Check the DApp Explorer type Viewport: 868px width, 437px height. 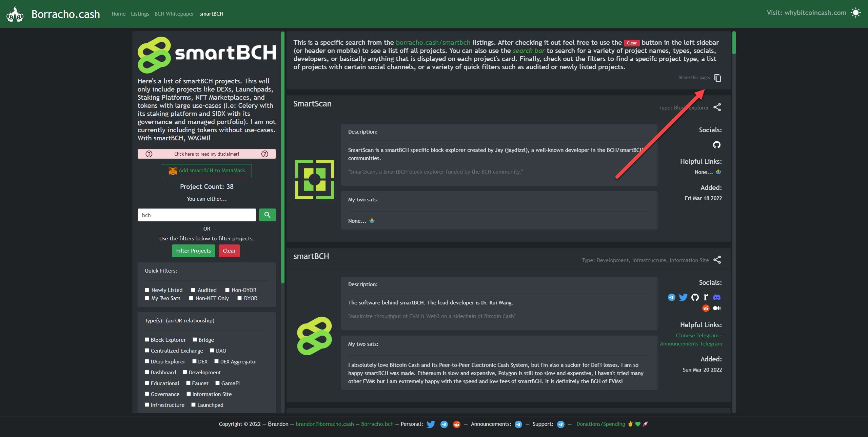coord(147,361)
